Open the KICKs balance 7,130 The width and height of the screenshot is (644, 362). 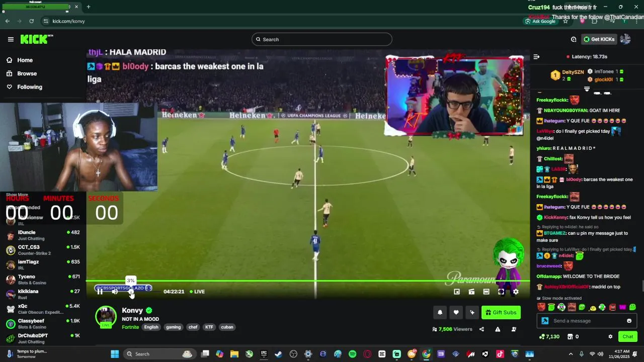click(549, 337)
